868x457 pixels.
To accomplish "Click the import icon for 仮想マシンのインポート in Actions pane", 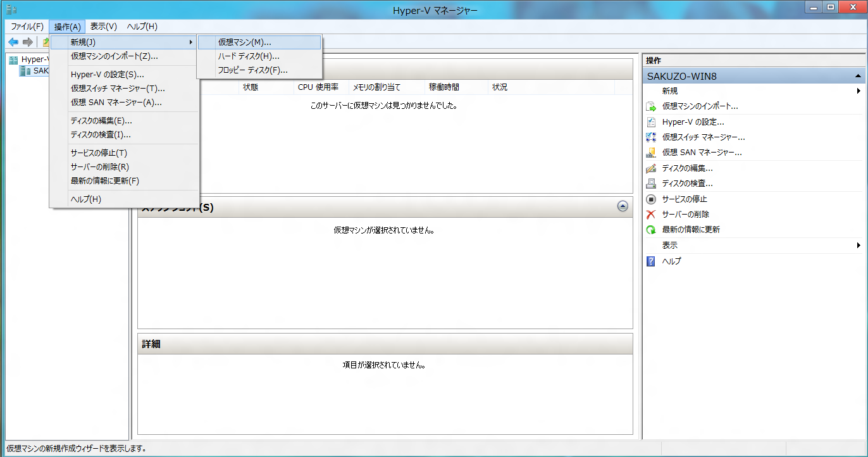I will point(651,106).
